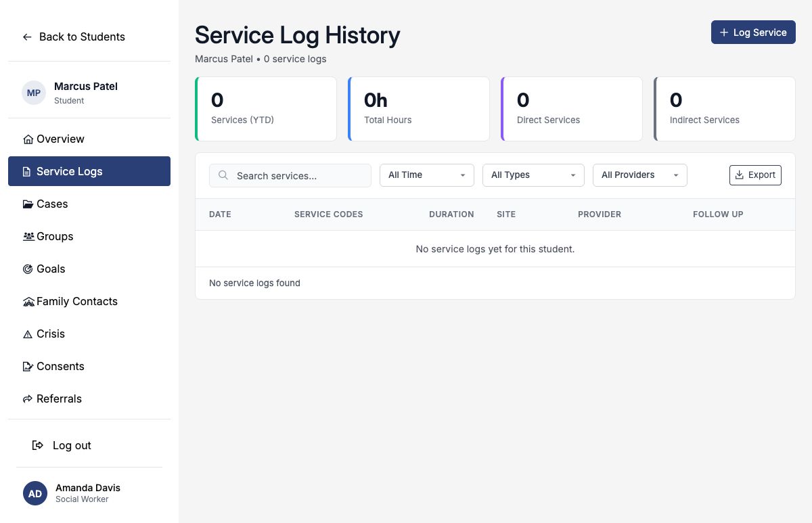
Task: Click the house icon next to Overview
Action: coord(28,139)
